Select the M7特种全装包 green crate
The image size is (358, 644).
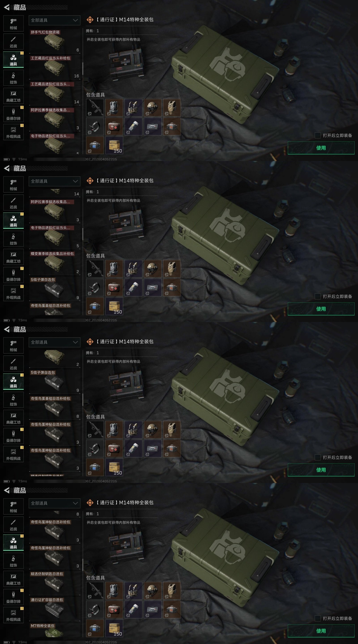(x=55, y=630)
